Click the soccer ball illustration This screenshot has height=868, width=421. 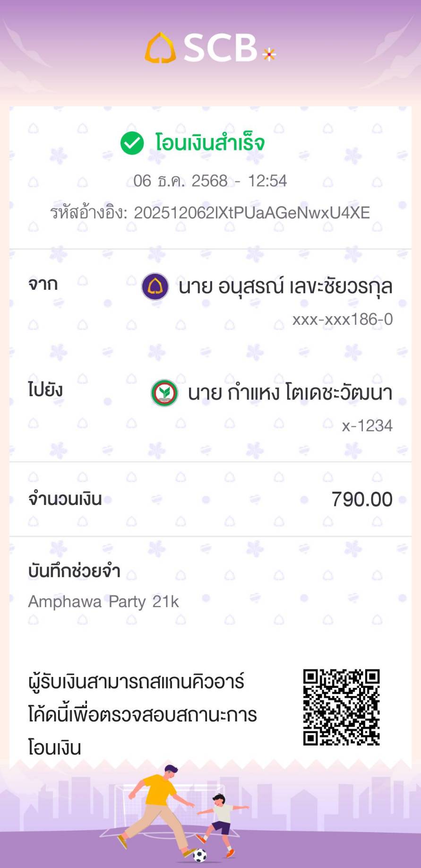pos(200,855)
